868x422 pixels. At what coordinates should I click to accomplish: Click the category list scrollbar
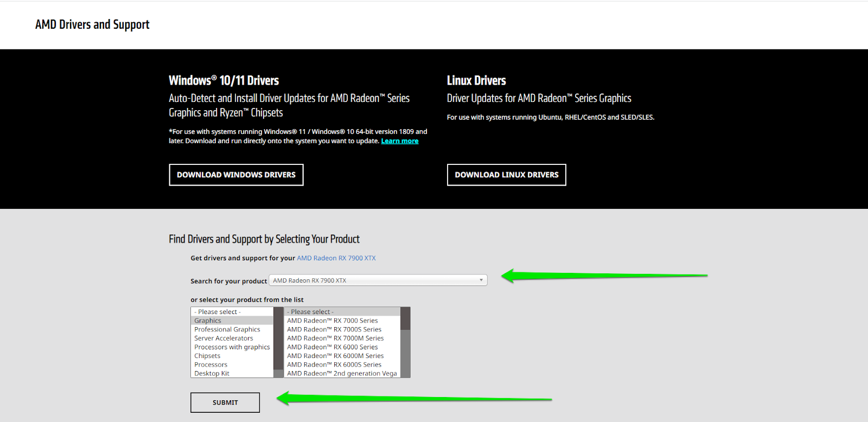[x=279, y=342]
